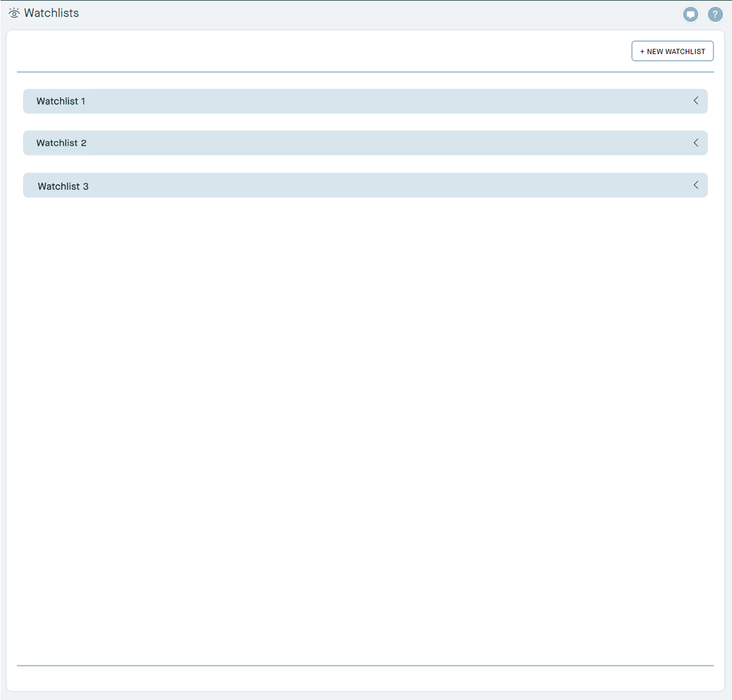
Task: Toggle Watchlist 2 open using its arrow
Action: [x=696, y=143]
